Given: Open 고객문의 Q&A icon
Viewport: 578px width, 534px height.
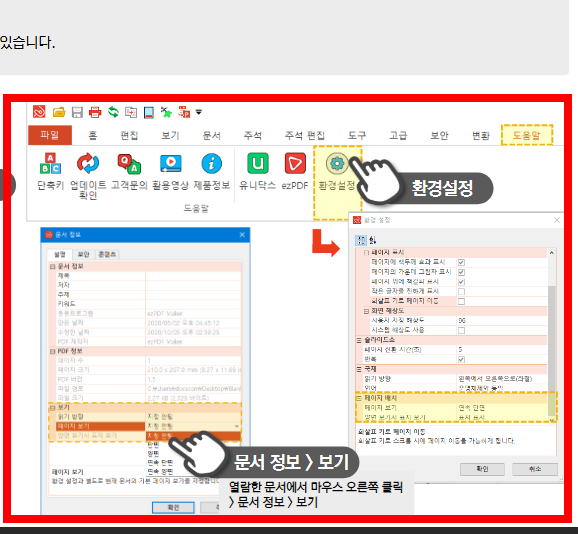Looking at the screenshot, I should [129, 163].
